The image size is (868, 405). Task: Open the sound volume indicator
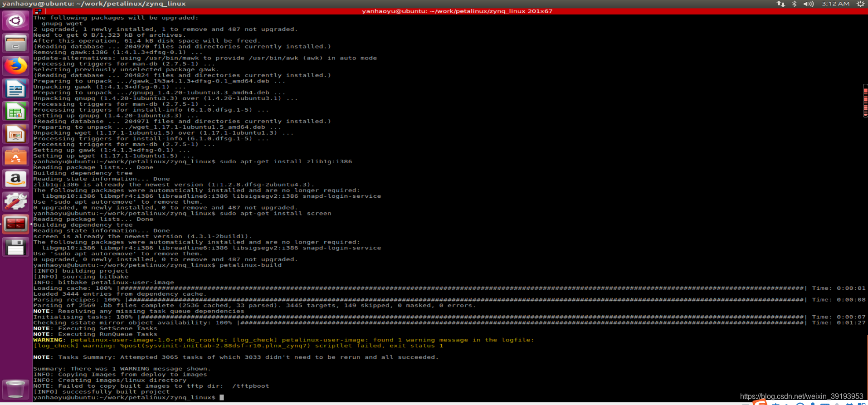click(x=808, y=4)
